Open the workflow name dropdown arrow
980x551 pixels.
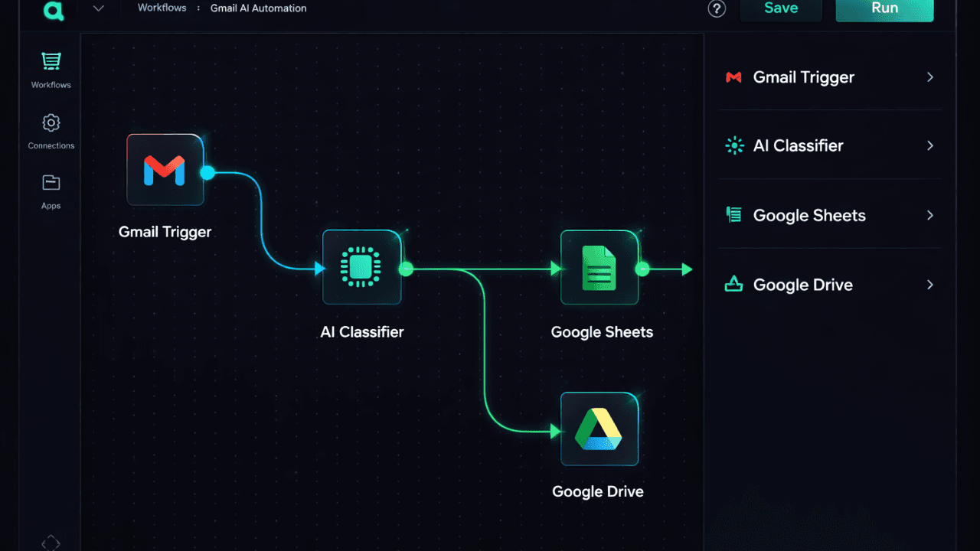coord(98,8)
